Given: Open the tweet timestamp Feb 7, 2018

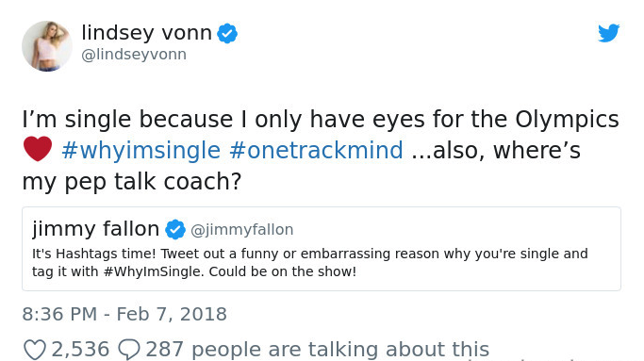Looking at the screenshot, I should [x=124, y=314].
